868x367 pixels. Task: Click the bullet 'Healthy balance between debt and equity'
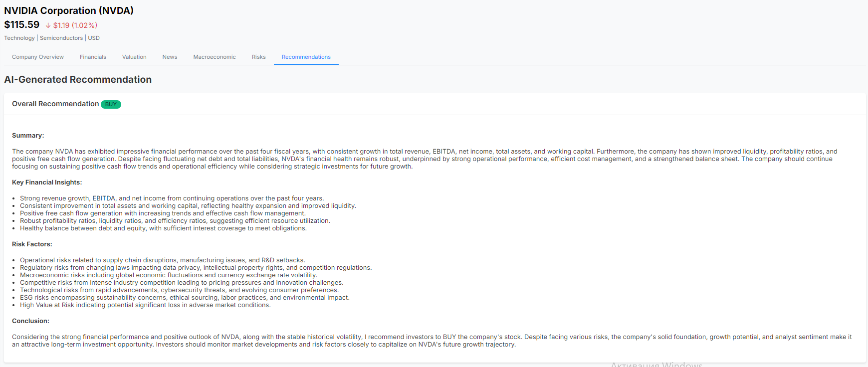coord(163,228)
